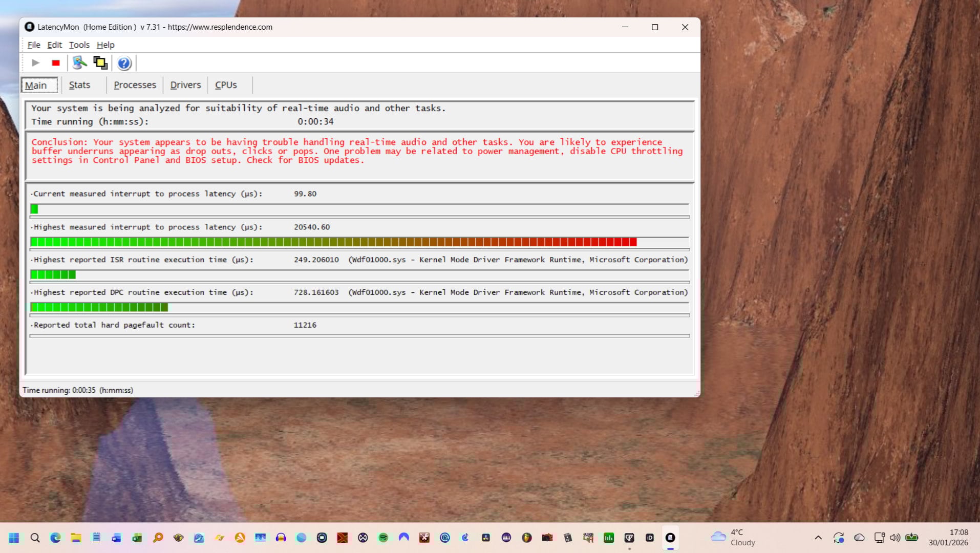The height and width of the screenshot is (553, 980).
Task: Launch Microsoft Edge from taskbar
Action: [55, 538]
